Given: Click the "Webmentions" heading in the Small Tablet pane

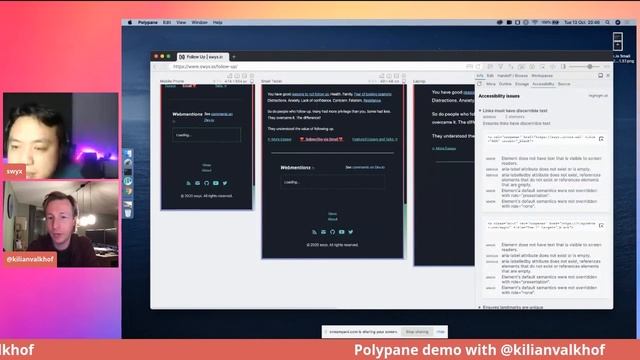Looking at the screenshot, I should (296, 168).
